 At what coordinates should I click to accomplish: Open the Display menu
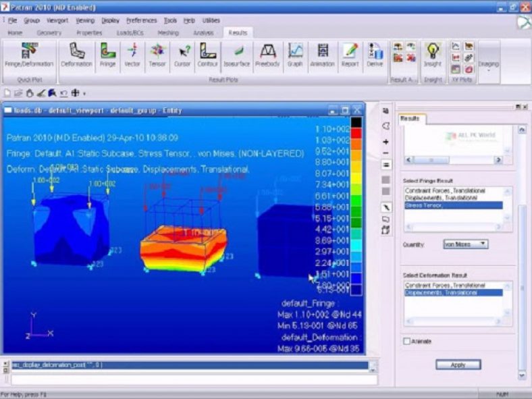coord(111,20)
